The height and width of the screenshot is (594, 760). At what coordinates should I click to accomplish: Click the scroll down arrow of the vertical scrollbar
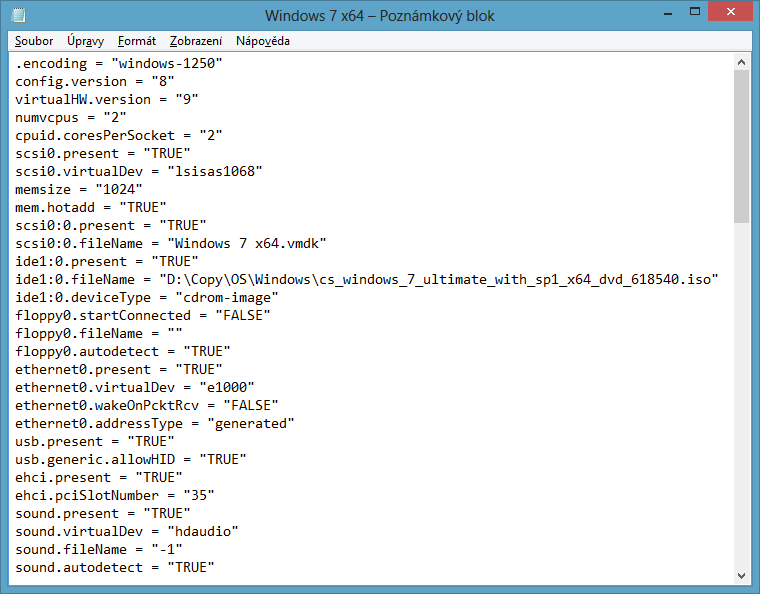tap(741, 574)
